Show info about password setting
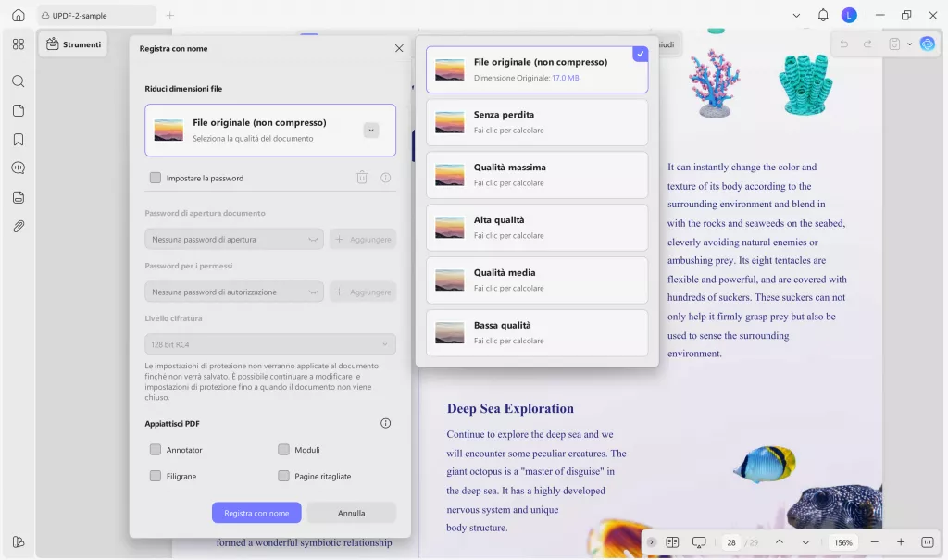The height and width of the screenshot is (560, 948). [x=386, y=178]
